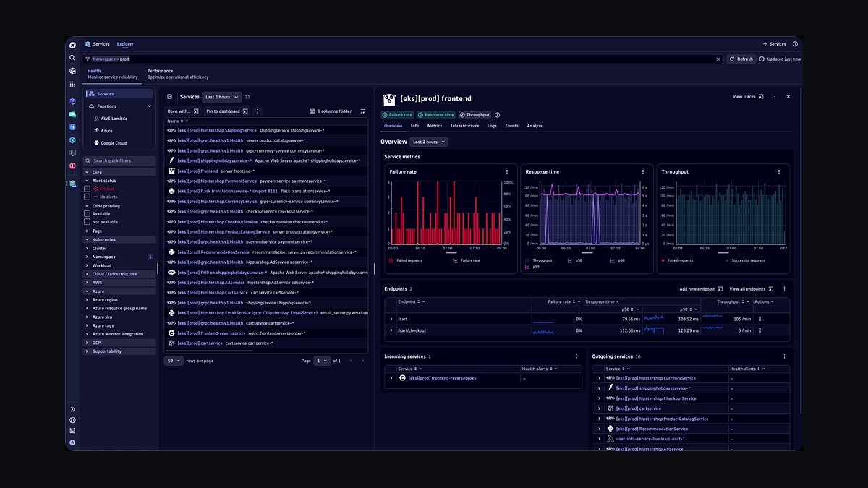This screenshot has height=488, width=868.
Task: Open the Infrastructure tab in frontend panel
Action: tap(464, 126)
